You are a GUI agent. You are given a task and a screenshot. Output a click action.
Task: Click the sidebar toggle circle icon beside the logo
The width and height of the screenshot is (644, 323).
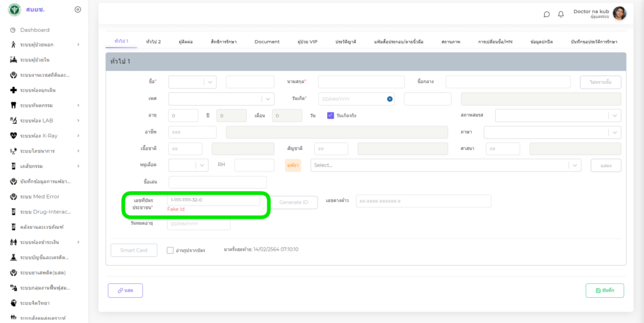pyautogui.click(x=77, y=9)
